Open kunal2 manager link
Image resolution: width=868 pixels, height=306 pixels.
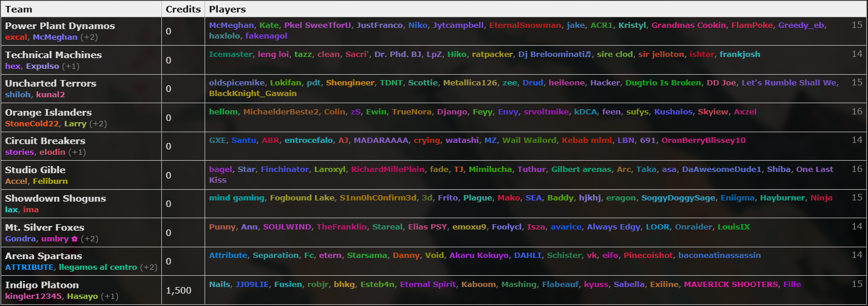[50, 94]
